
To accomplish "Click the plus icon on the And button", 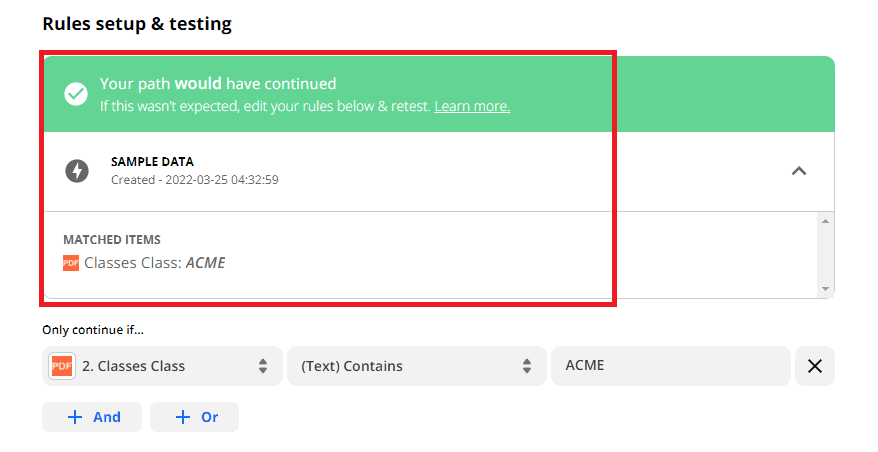I will pos(74,417).
